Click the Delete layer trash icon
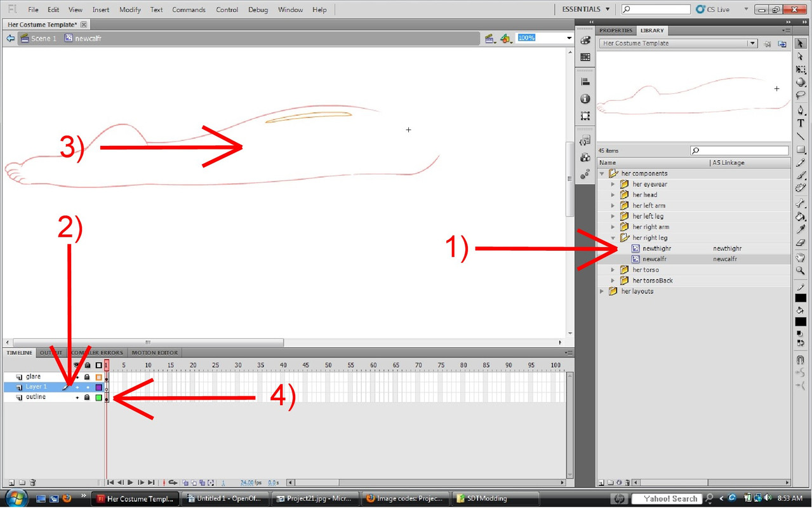 coord(33,483)
